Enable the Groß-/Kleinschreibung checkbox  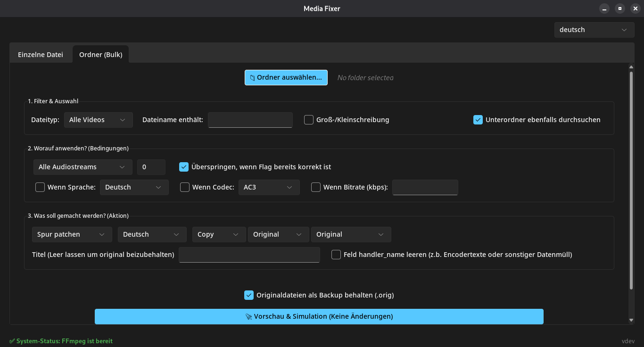pyautogui.click(x=309, y=120)
